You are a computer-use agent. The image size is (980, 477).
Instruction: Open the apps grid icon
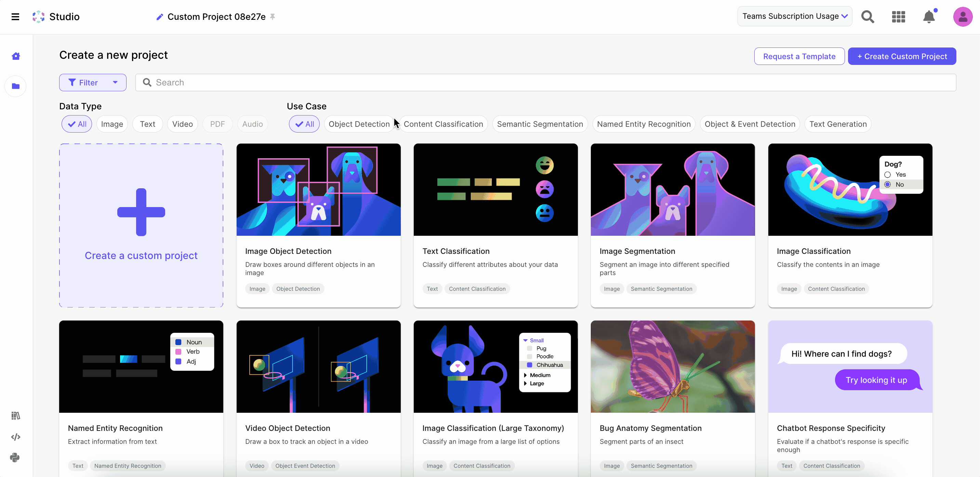point(898,17)
